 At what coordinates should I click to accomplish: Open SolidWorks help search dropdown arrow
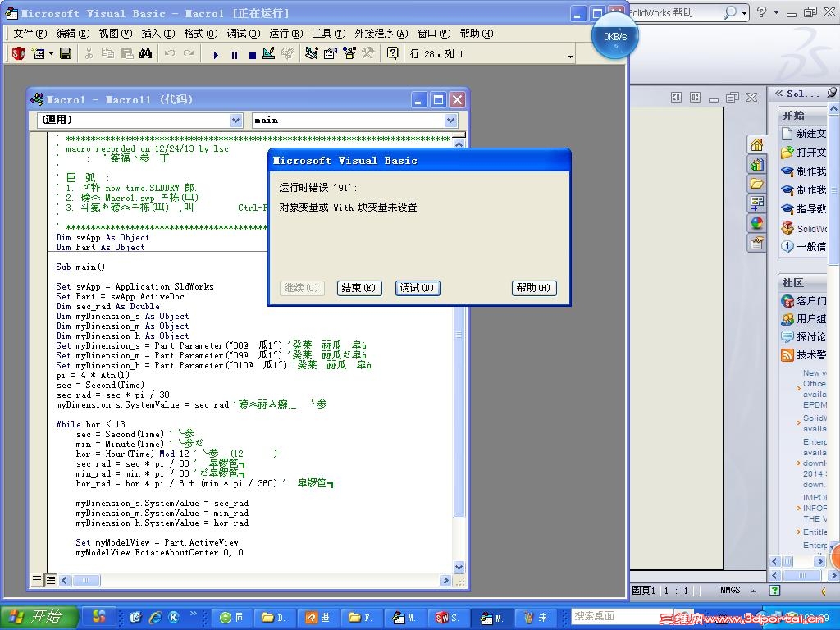coord(745,13)
